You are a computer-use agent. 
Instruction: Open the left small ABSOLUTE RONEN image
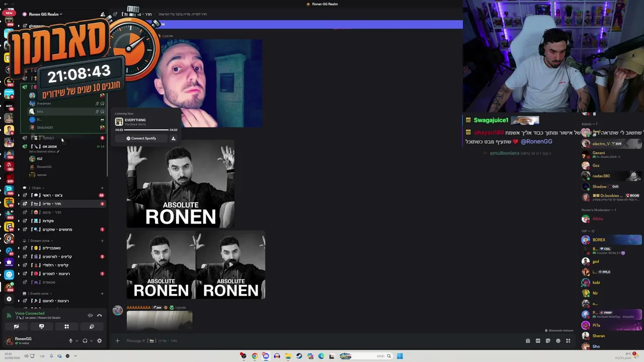coord(161,265)
